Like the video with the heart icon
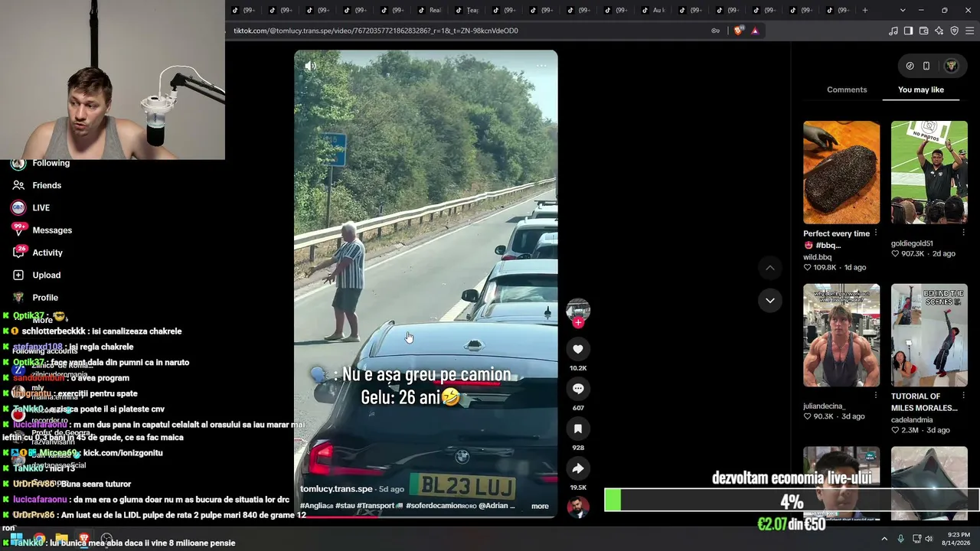980x551 pixels. click(x=578, y=349)
